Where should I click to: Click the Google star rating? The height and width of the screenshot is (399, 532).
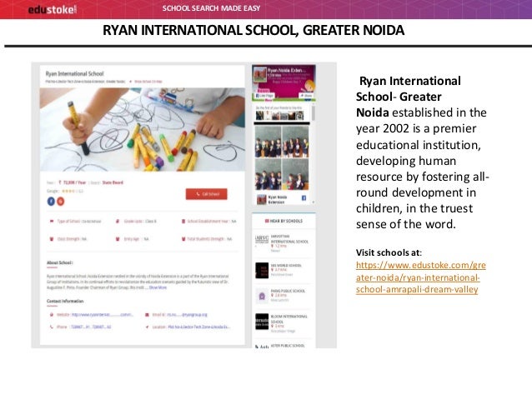coord(68,192)
